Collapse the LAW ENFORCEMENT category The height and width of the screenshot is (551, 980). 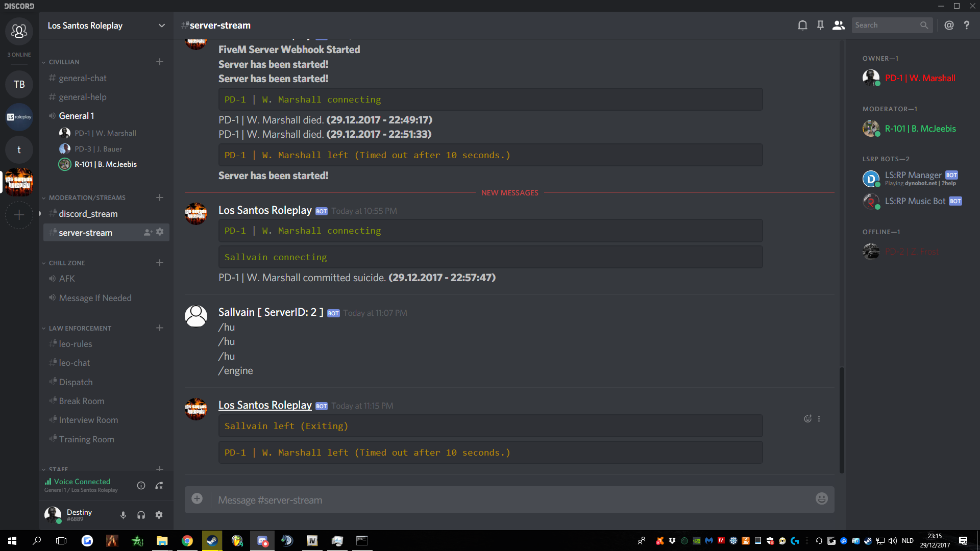(80, 329)
